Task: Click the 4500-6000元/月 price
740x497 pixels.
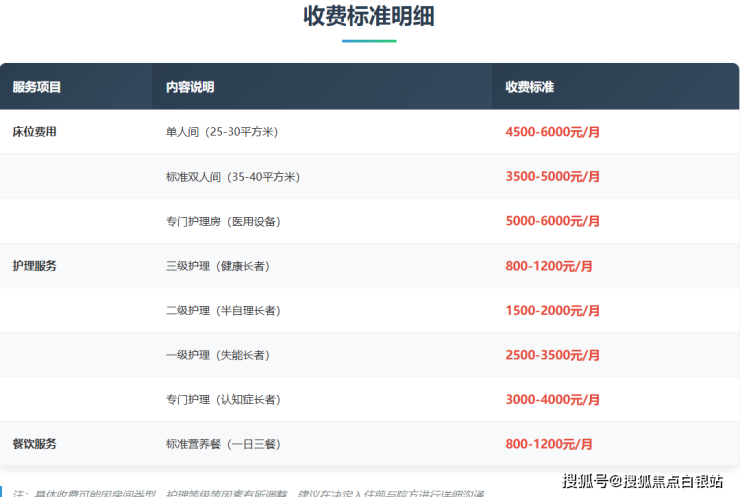Action: [552, 132]
